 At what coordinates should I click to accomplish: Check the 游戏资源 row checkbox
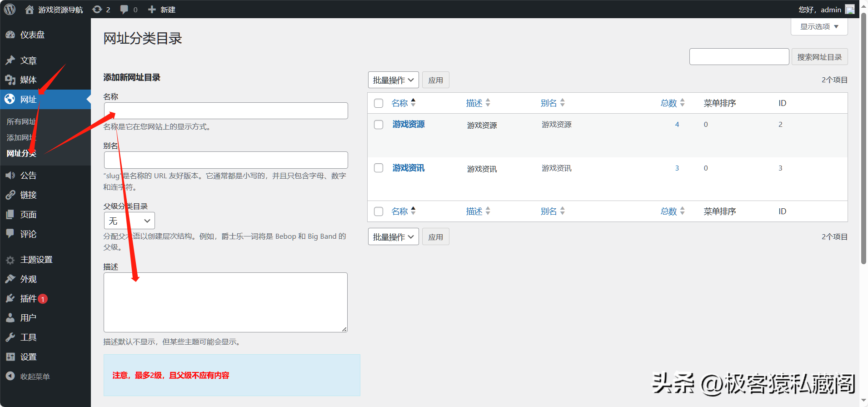pyautogui.click(x=379, y=125)
